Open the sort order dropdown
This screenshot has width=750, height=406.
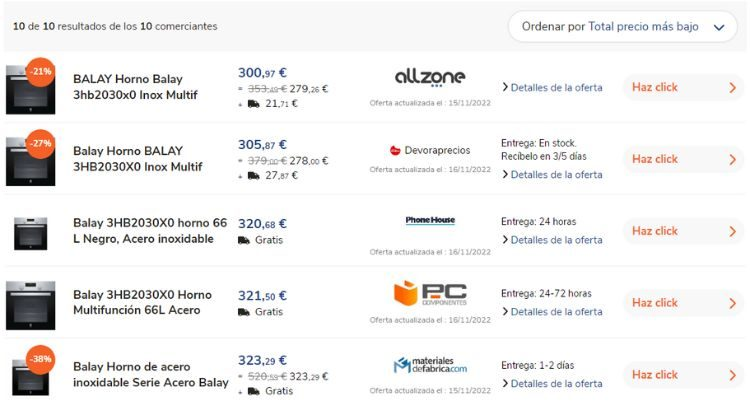[622, 27]
